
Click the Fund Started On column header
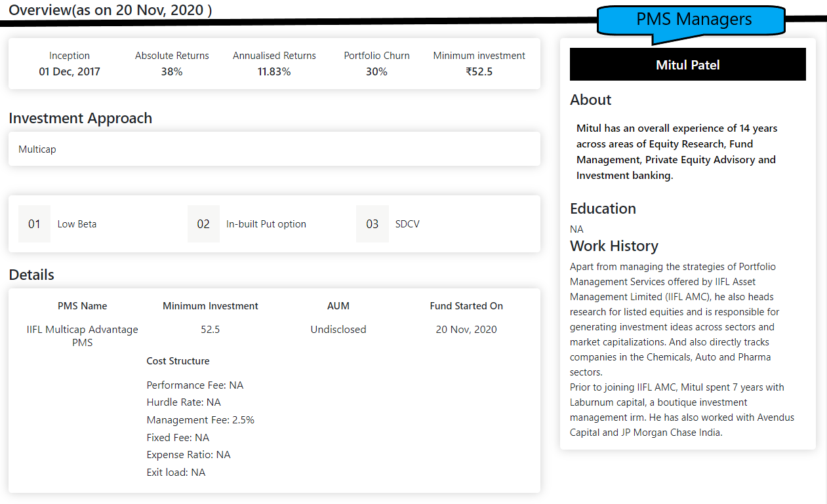tap(466, 306)
